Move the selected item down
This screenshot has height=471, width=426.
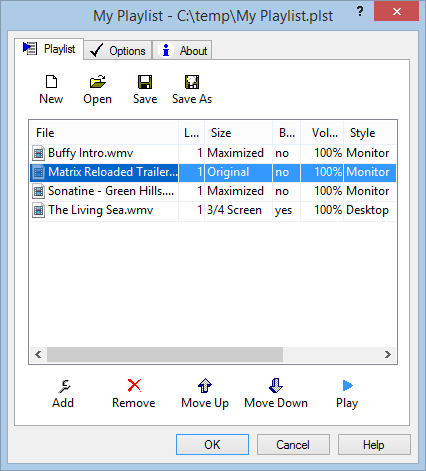pos(276,386)
